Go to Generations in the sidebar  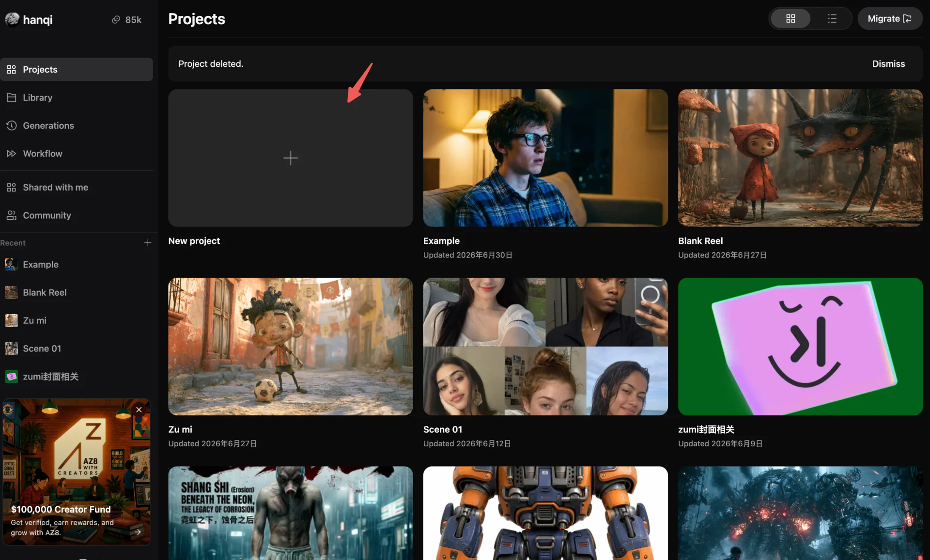77,126
